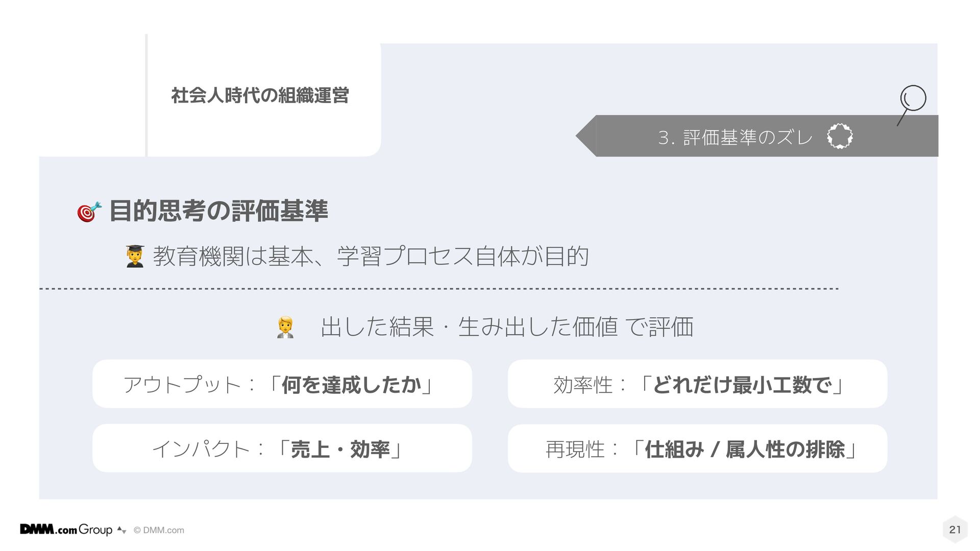Click the © DMM.com copyright text
Image resolution: width=980 pixels, height=551 pixels.
(159, 531)
